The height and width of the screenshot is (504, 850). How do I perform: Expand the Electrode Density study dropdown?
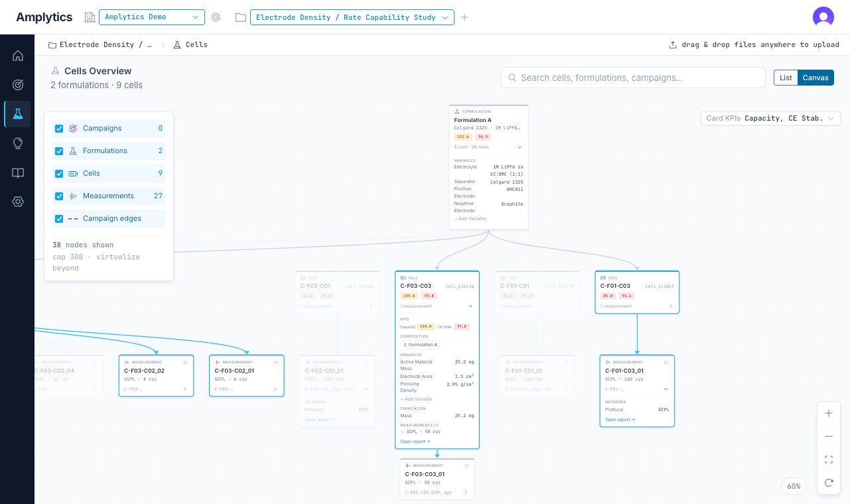click(352, 17)
